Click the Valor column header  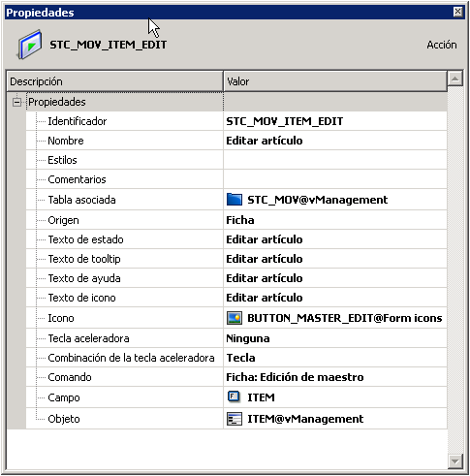click(335, 81)
